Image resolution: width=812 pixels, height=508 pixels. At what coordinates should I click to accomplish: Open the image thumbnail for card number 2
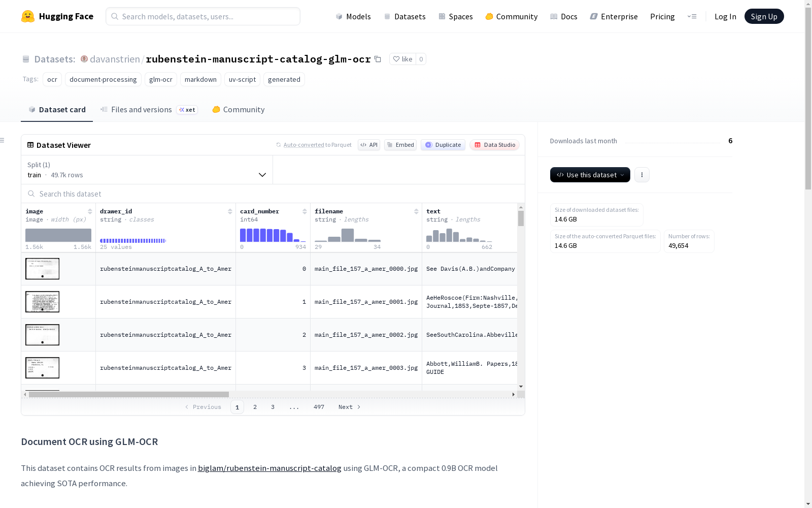point(42,335)
